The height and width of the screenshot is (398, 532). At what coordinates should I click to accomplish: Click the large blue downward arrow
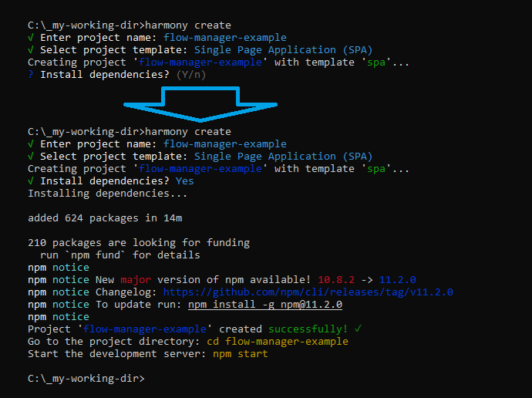tap(200, 104)
